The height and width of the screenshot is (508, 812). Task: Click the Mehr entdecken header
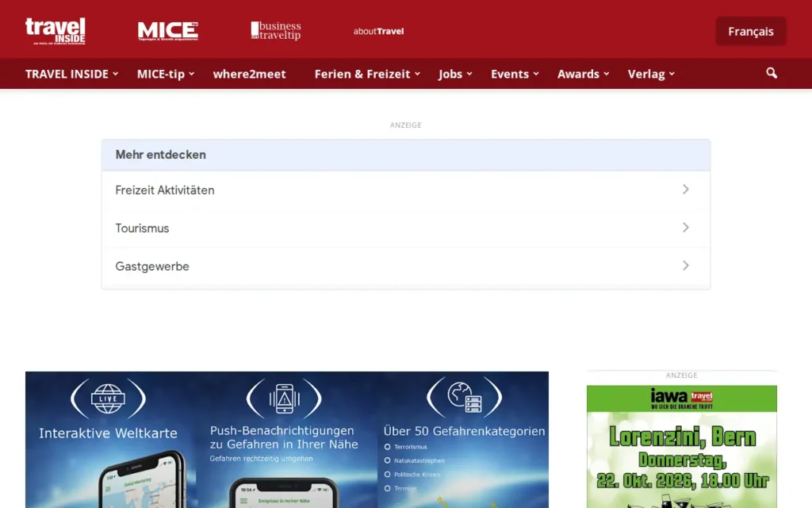click(406, 155)
